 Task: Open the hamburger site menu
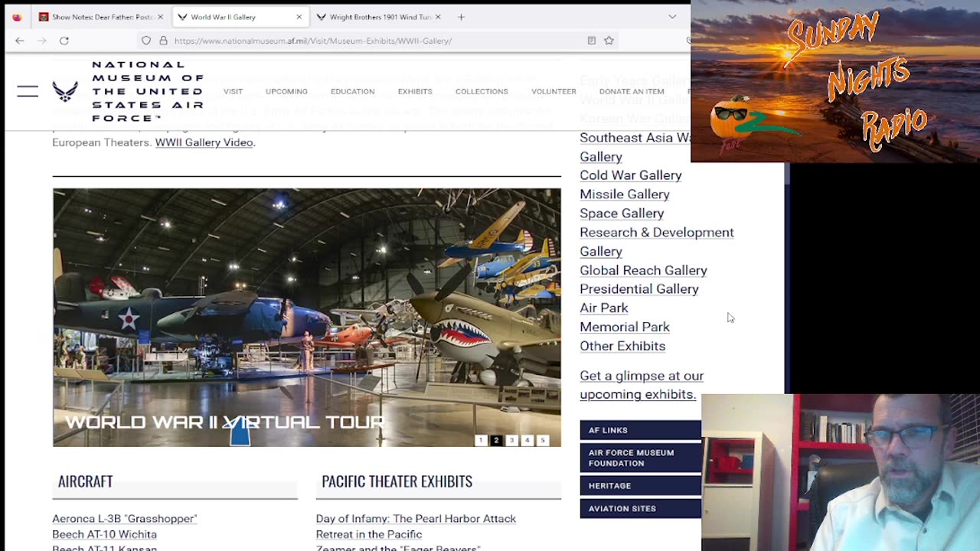28,91
